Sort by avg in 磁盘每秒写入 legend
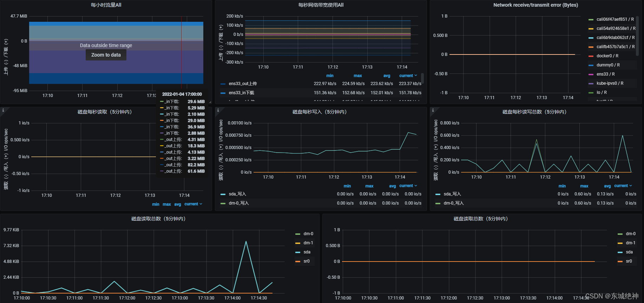Image resolution: width=644 pixels, height=303 pixels. pyautogui.click(x=393, y=186)
